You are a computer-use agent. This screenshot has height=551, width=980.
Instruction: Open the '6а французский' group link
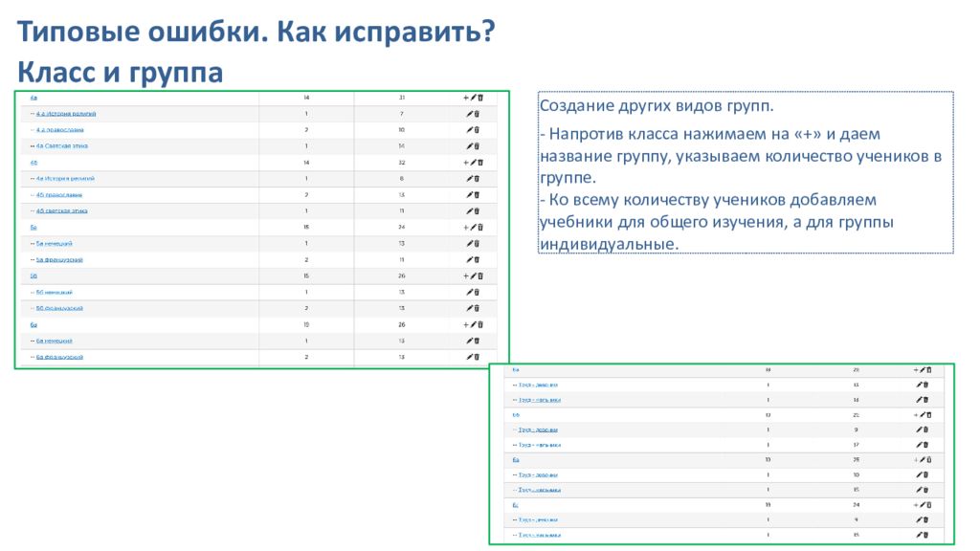(58, 358)
